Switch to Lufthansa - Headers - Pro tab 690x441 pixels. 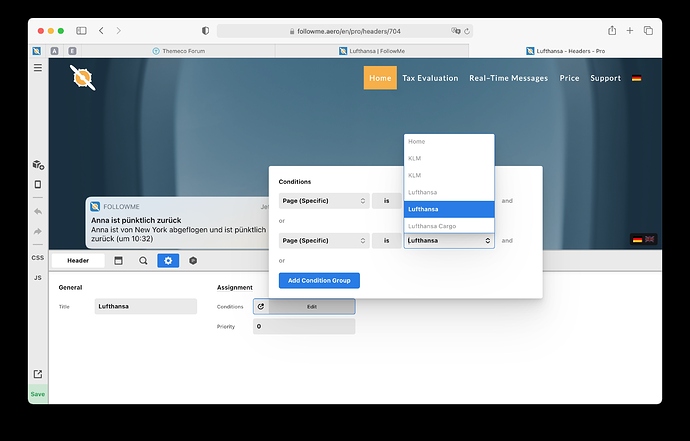point(565,51)
